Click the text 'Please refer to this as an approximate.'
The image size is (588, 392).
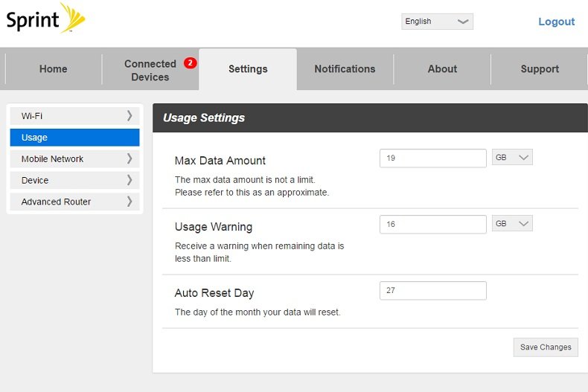coord(252,193)
